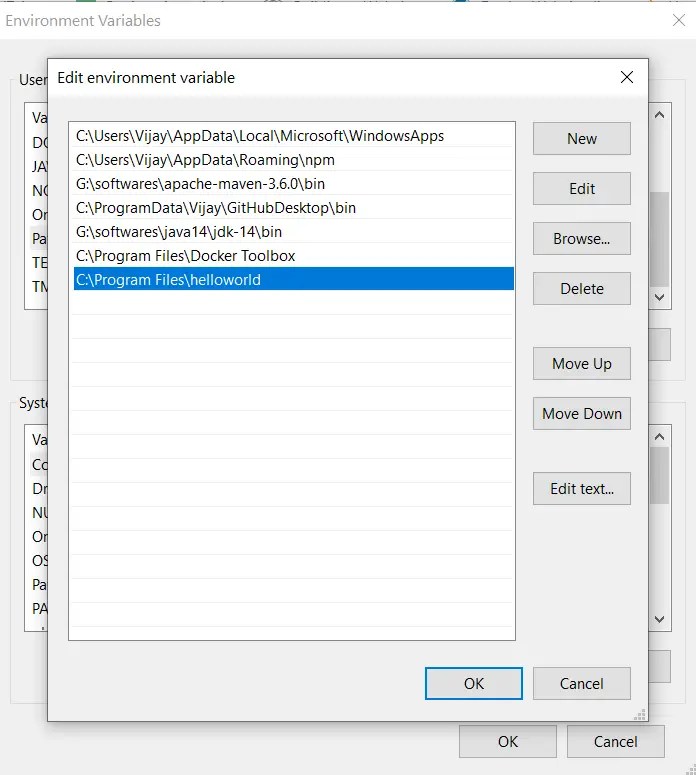The height and width of the screenshot is (775, 696).
Task: Select the GitHubDesktop\bin path entry
Action: click(x=216, y=208)
